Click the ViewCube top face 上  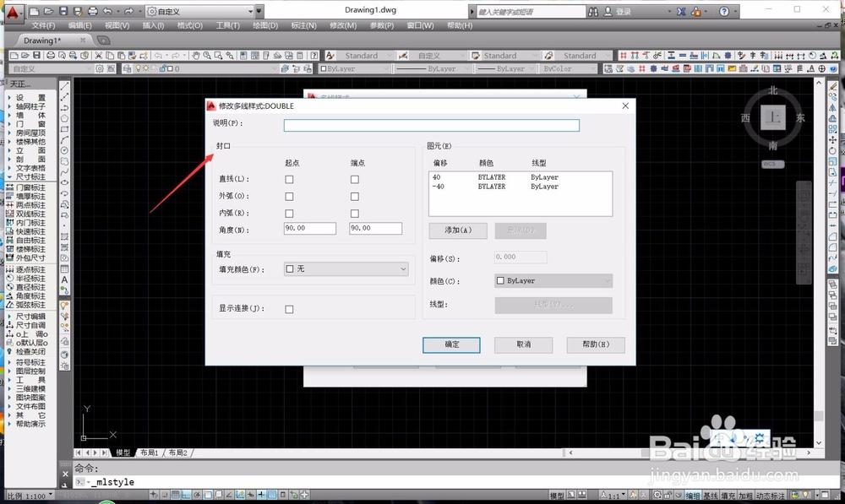(773, 117)
